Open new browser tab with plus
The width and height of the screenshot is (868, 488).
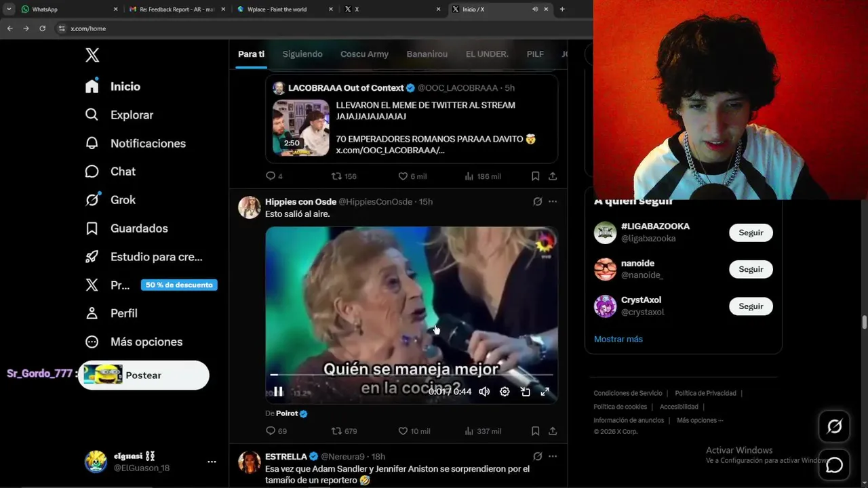point(562,9)
